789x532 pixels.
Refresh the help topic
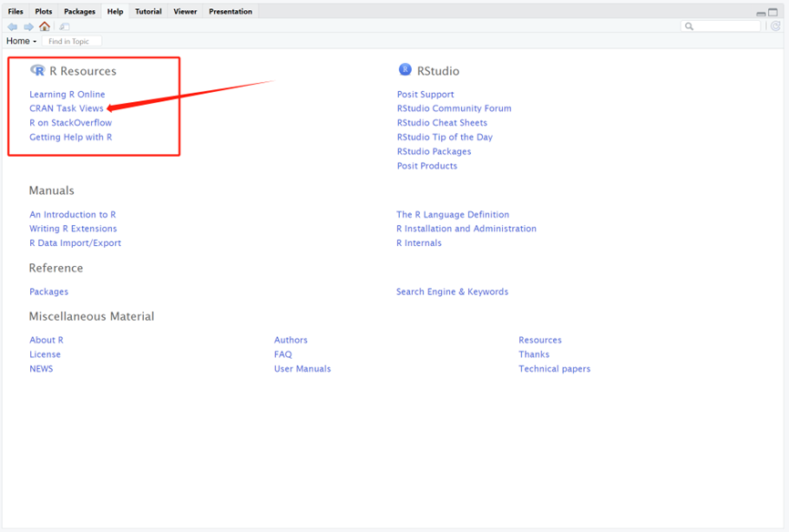(x=776, y=26)
